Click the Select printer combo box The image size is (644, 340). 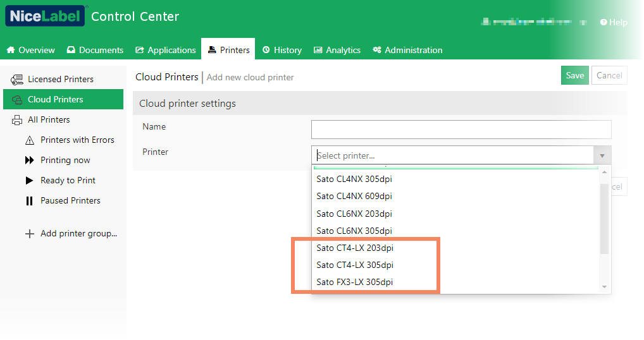point(452,155)
